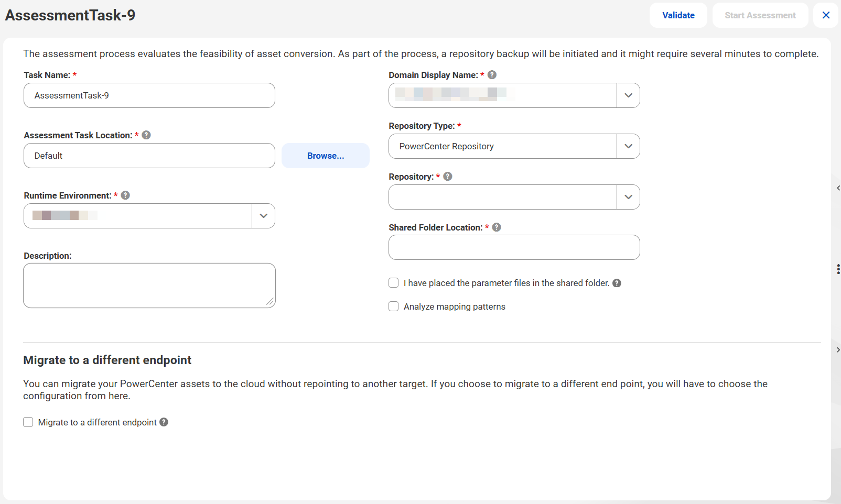Click the Validate button
Viewport: 841px width, 504px height.
click(678, 15)
